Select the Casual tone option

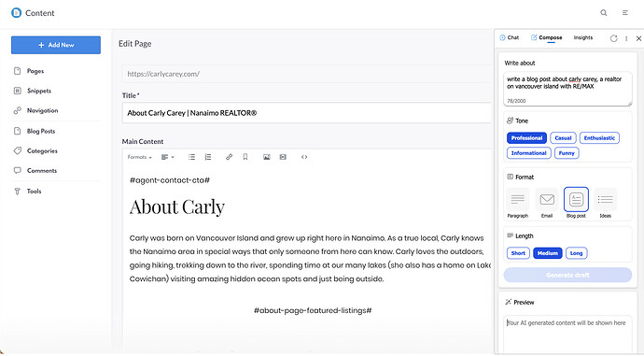(563, 138)
